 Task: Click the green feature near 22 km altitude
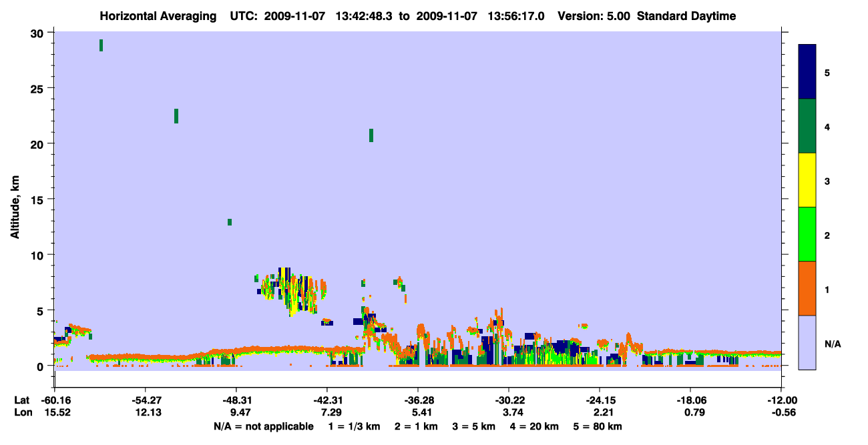coord(176,116)
